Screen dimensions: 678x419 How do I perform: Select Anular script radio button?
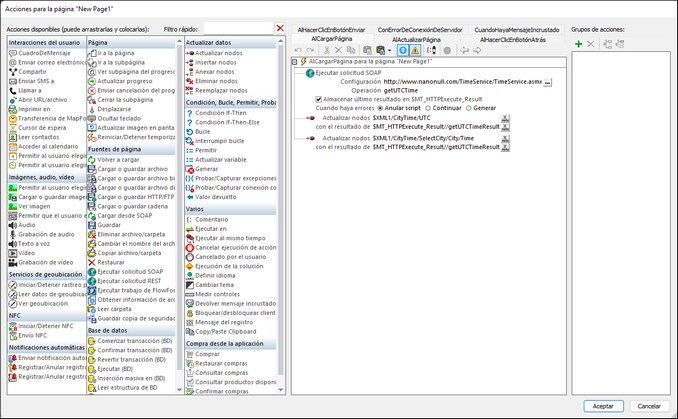380,108
